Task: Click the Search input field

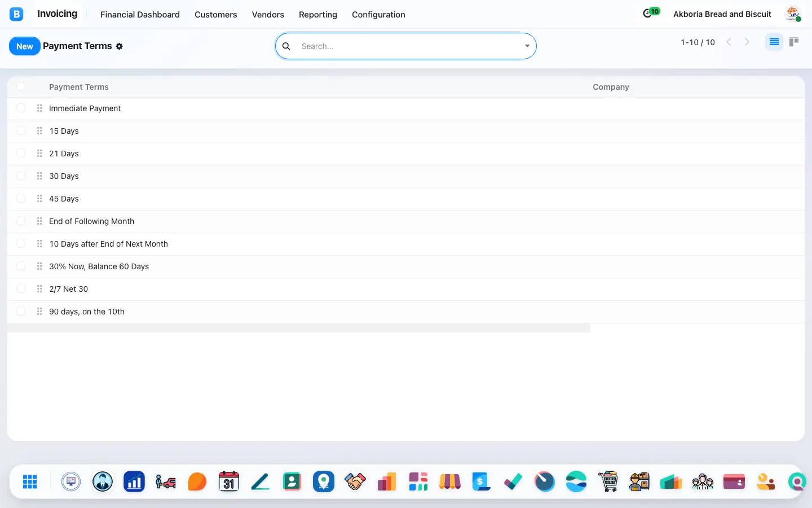Action: coord(409,46)
